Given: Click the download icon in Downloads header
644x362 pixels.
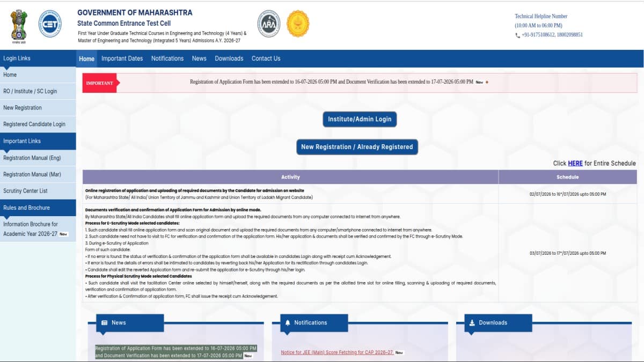Looking at the screenshot, I should click(472, 323).
